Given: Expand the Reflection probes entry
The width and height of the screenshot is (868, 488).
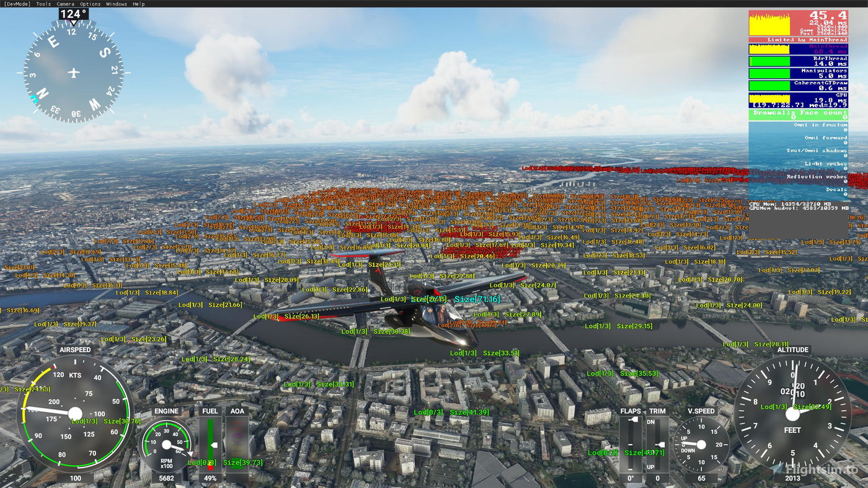Looking at the screenshot, I should (x=815, y=176).
